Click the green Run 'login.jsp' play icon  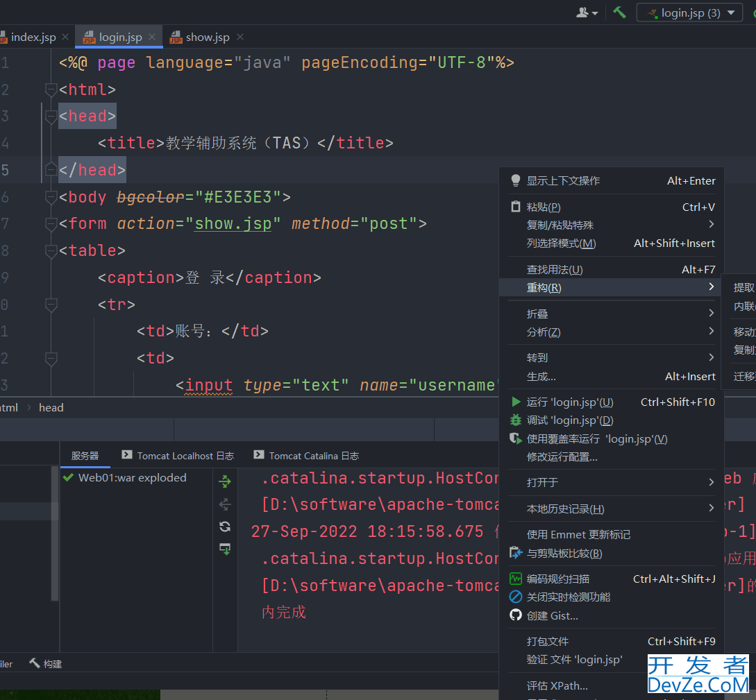click(x=516, y=402)
